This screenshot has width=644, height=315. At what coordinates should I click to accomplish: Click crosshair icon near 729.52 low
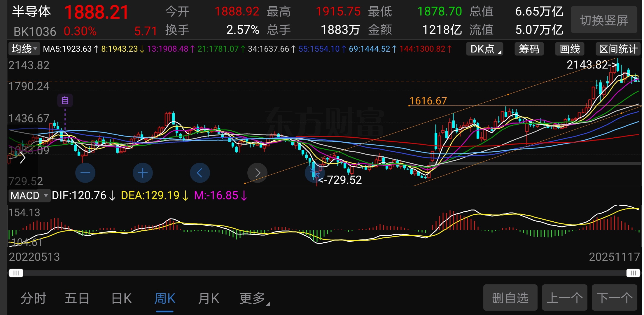pos(314,173)
